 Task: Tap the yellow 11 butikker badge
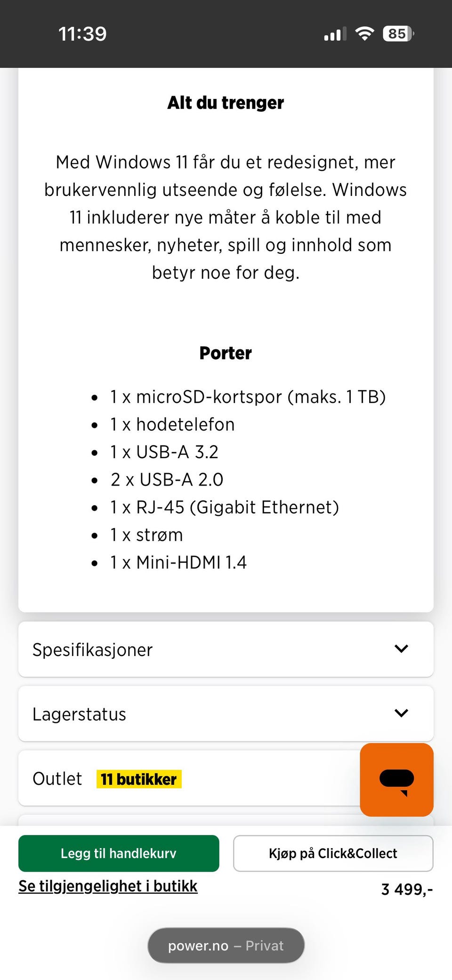pos(139,779)
